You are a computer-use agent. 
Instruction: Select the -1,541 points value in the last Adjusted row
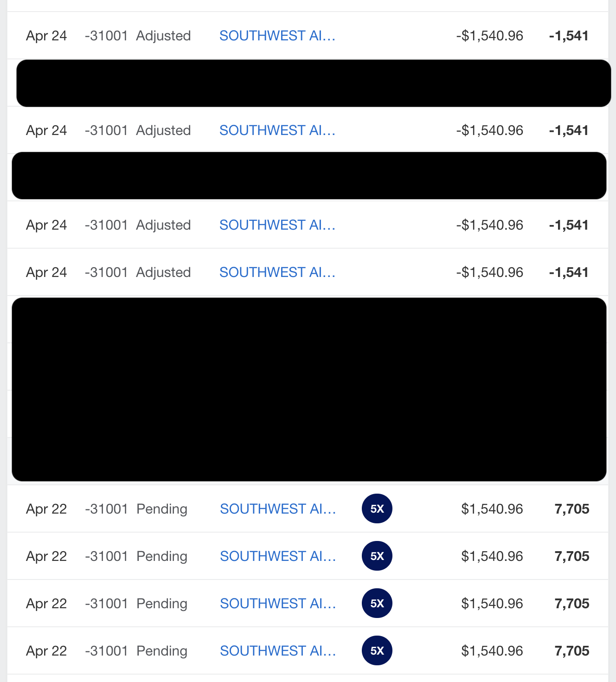pyautogui.click(x=568, y=272)
